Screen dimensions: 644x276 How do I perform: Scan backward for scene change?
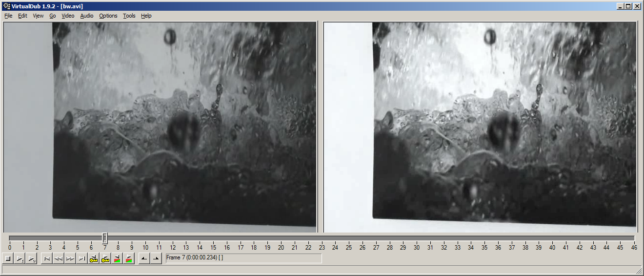(117, 259)
